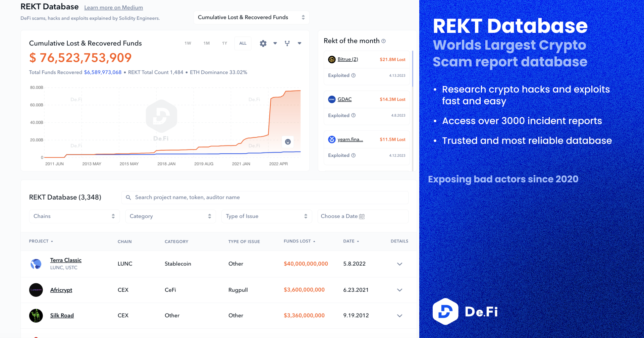Select the ALL time range

tap(243, 43)
